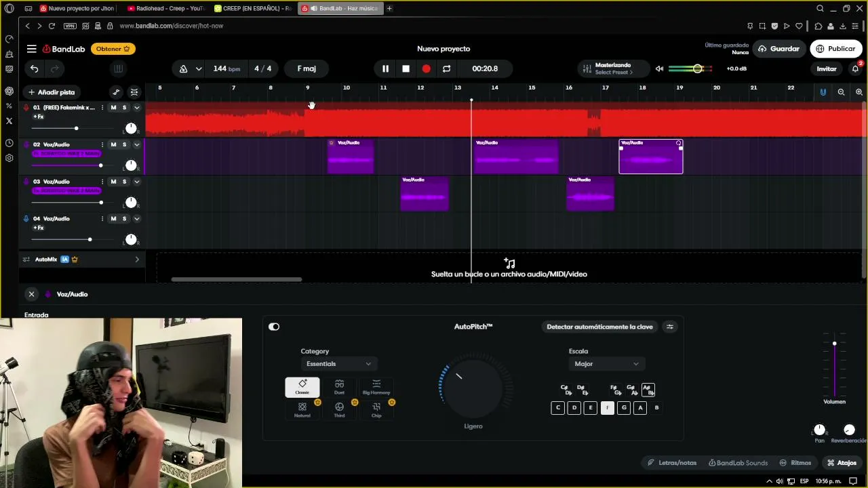Image resolution: width=868 pixels, height=488 pixels.
Task: Select the Chip AutoPitch preset
Action: [x=376, y=410]
